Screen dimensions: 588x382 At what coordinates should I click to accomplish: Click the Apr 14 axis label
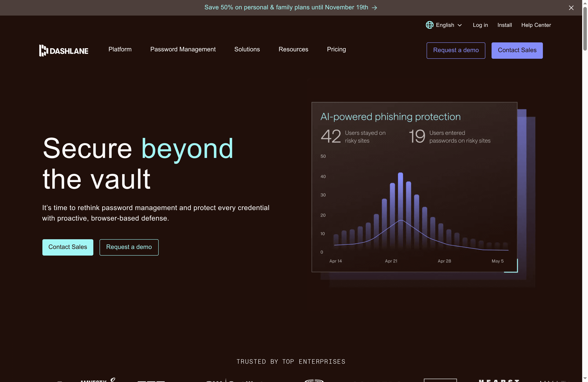(335, 261)
